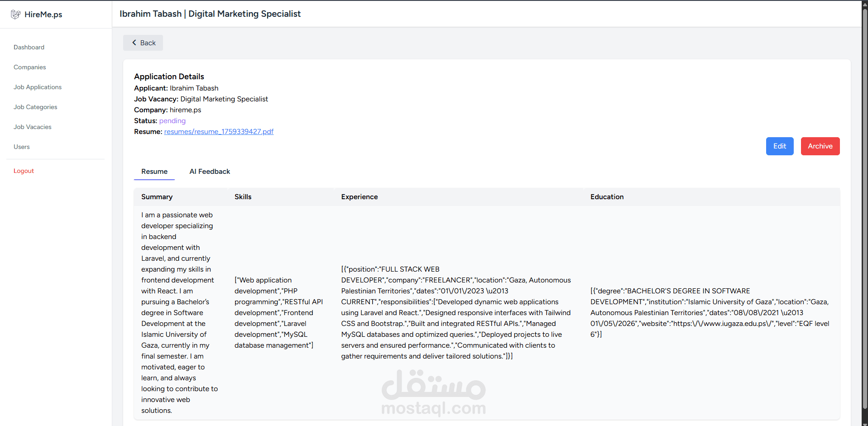Select Job Categories in the sidebar
The image size is (868, 426).
(x=35, y=107)
